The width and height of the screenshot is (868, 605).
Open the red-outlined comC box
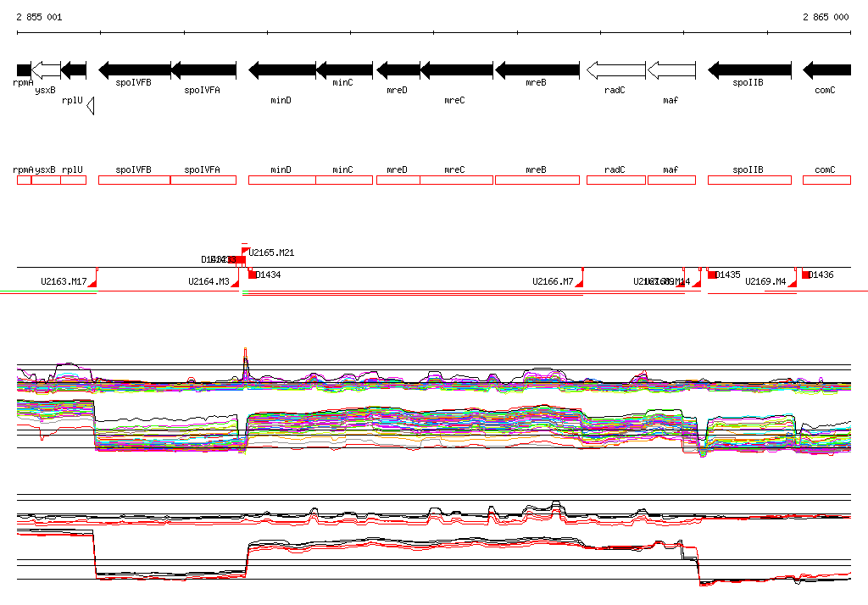click(x=826, y=180)
